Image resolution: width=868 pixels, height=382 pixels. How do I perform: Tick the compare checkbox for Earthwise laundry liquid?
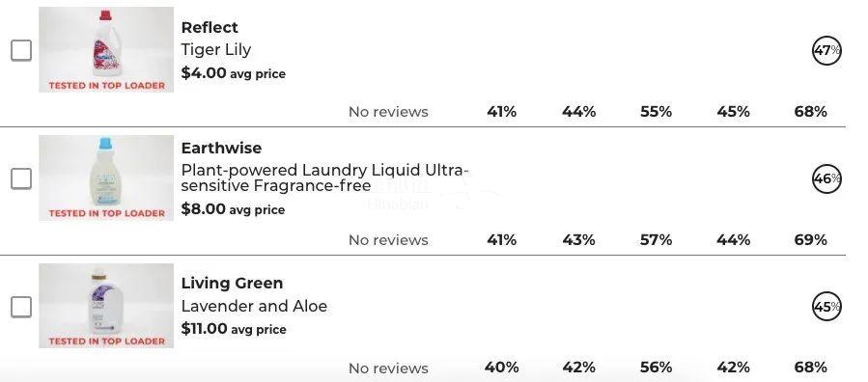[21, 178]
